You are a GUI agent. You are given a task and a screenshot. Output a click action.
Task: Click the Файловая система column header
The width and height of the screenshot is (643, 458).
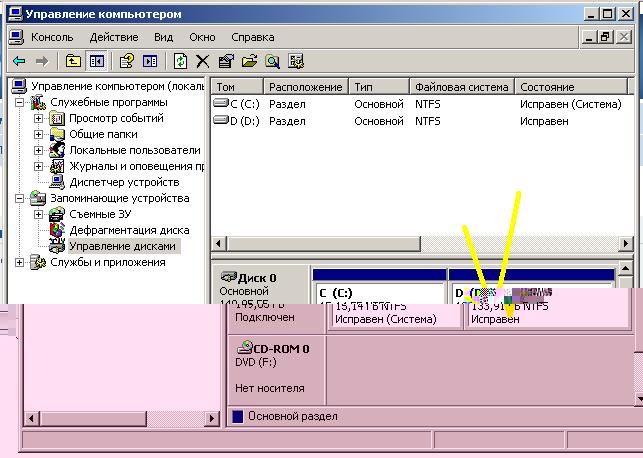pos(460,87)
